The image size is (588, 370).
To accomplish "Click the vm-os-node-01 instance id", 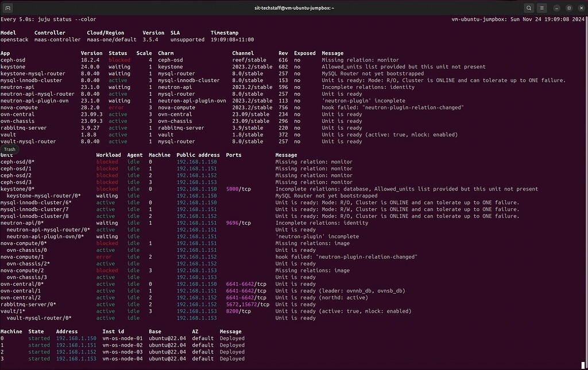I will [122, 338].
